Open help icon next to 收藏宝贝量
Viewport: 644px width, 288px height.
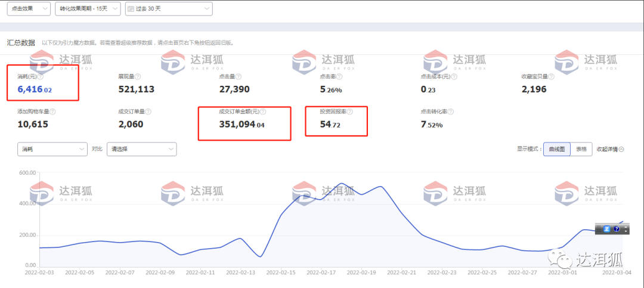[x=552, y=77]
